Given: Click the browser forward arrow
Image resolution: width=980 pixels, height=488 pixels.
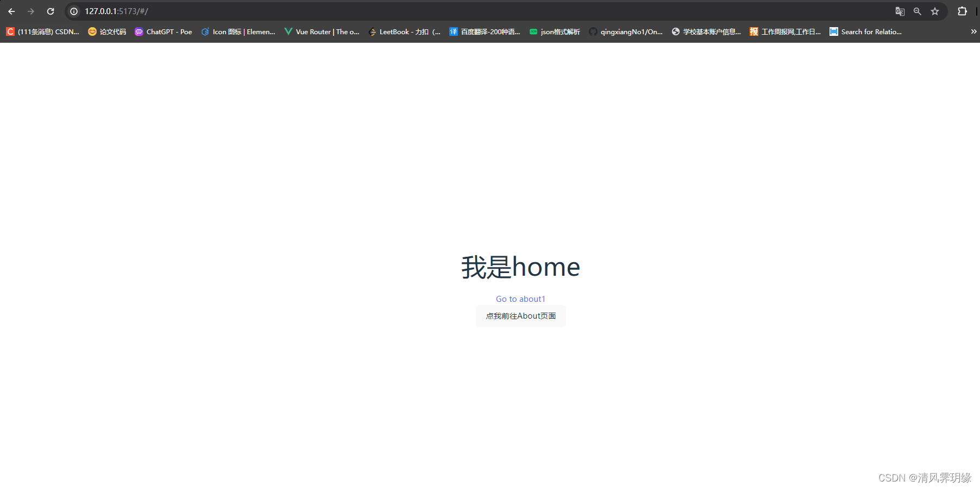Looking at the screenshot, I should 31,11.
